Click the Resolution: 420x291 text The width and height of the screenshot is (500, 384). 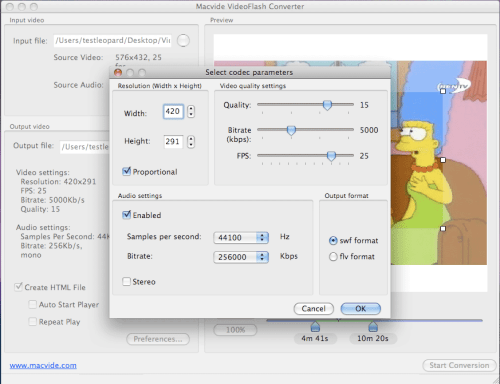tap(58, 182)
